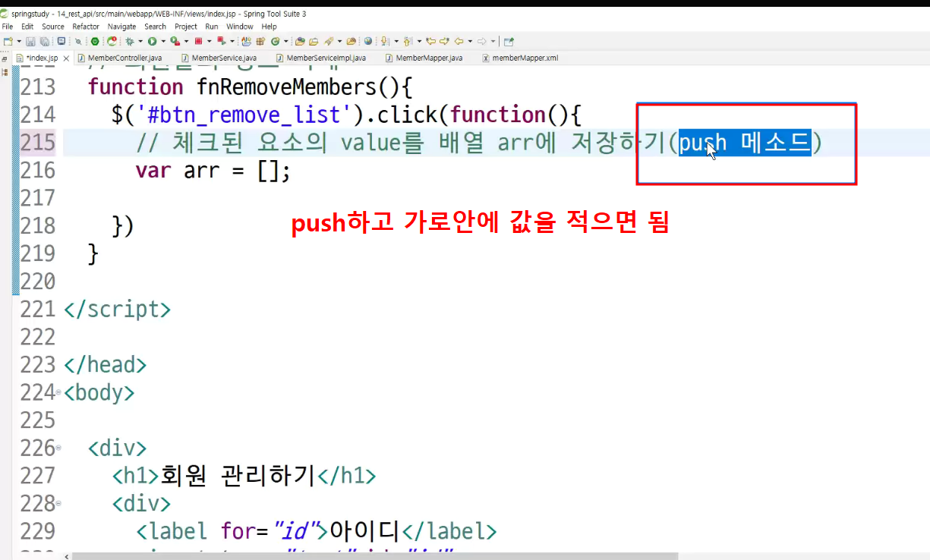Click the '</script>' closing tag text
Viewport: 930px width, 560px height.
point(118,310)
